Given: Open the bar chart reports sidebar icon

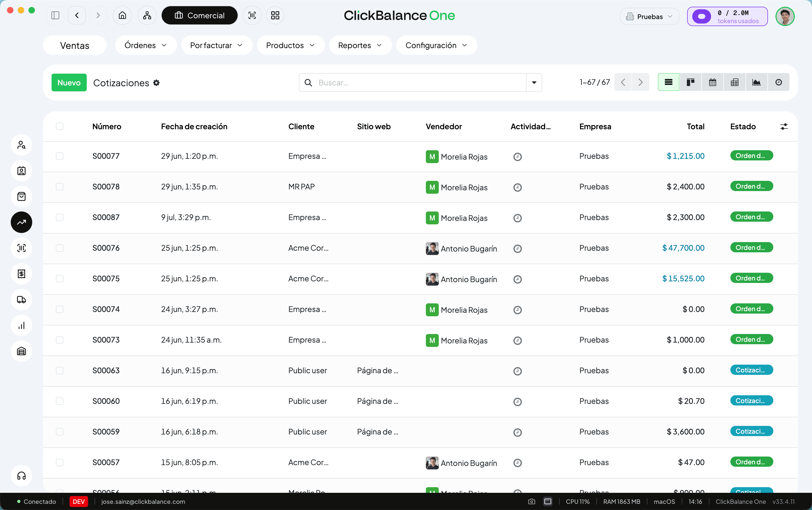Looking at the screenshot, I should (21, 325).
